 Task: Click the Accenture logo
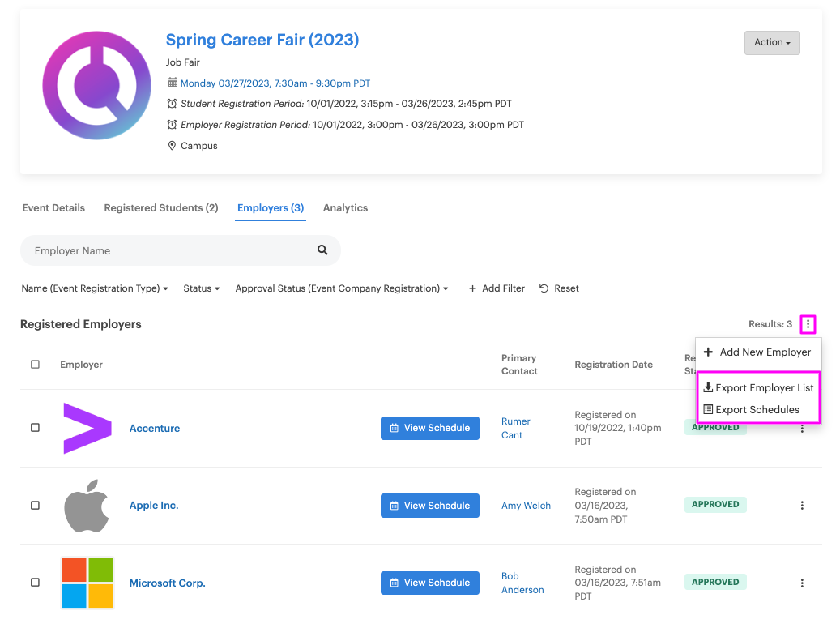87,428
